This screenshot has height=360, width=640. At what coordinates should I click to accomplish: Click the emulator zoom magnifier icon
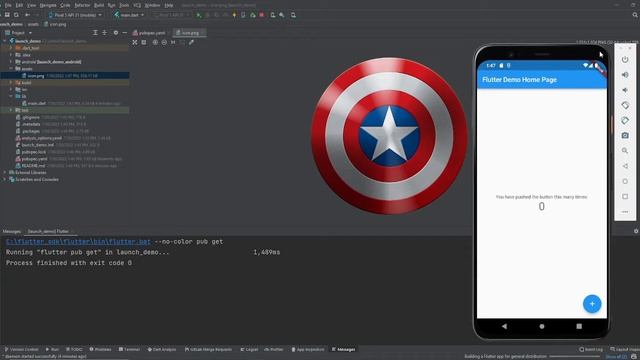pyautogui.click(x=625, y=151)
